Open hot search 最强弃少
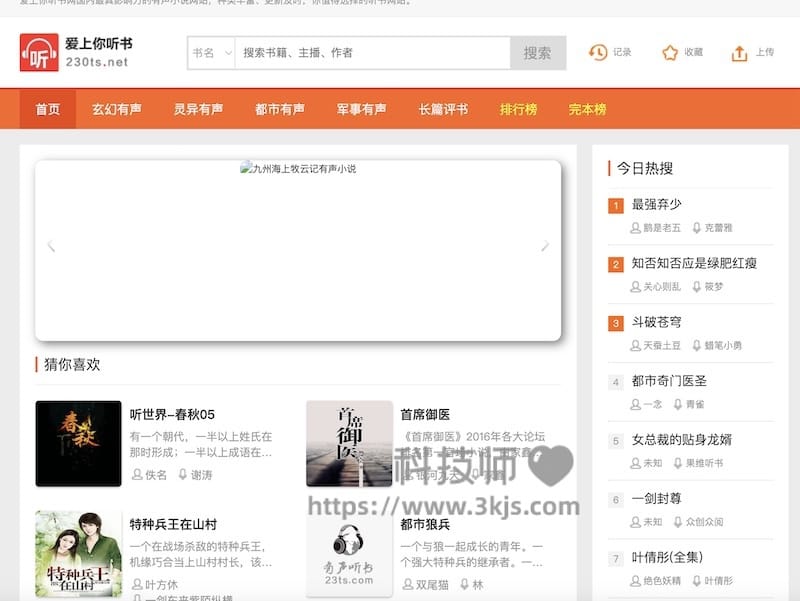Viewport: 800px width, 601px height. coord(657,204)
